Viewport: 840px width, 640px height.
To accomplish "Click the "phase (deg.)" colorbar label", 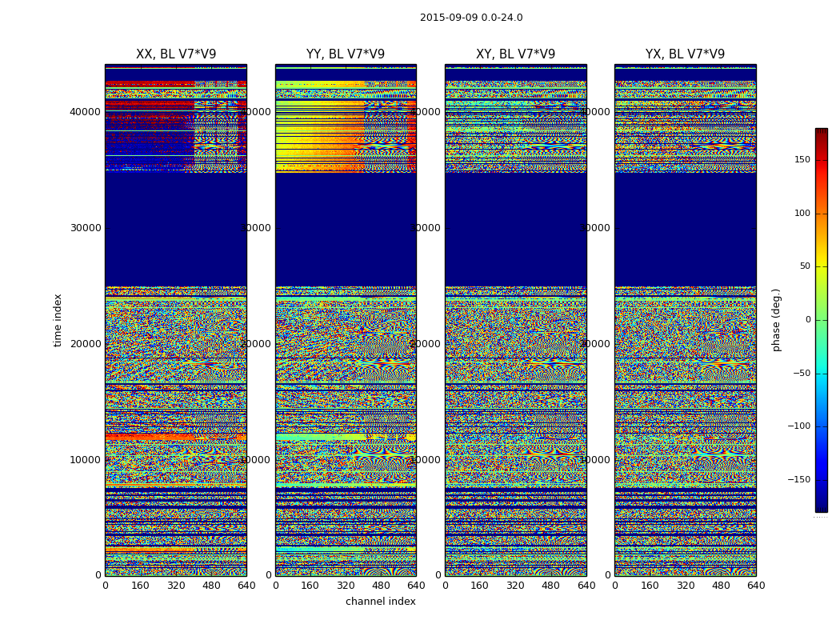I will [x=776, y=320].
